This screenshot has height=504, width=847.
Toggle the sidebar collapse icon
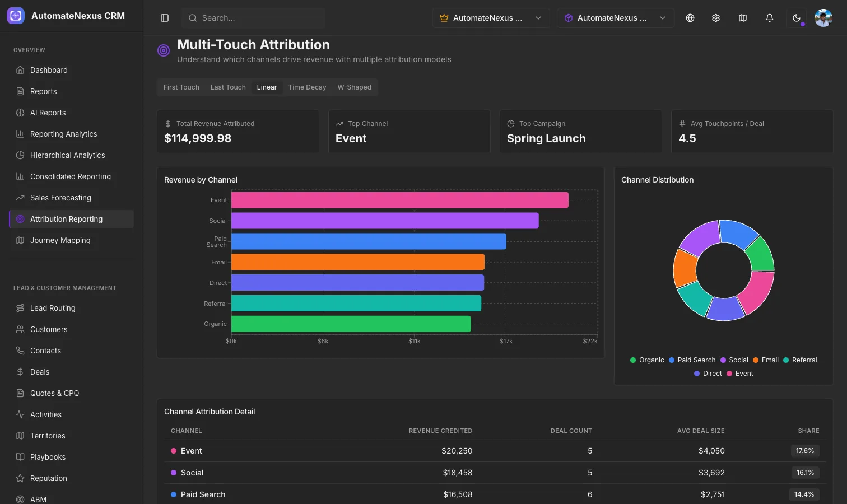click(165, 18)
